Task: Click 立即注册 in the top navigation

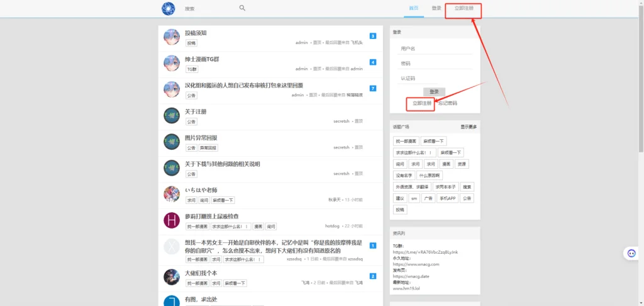Action: 464,9
